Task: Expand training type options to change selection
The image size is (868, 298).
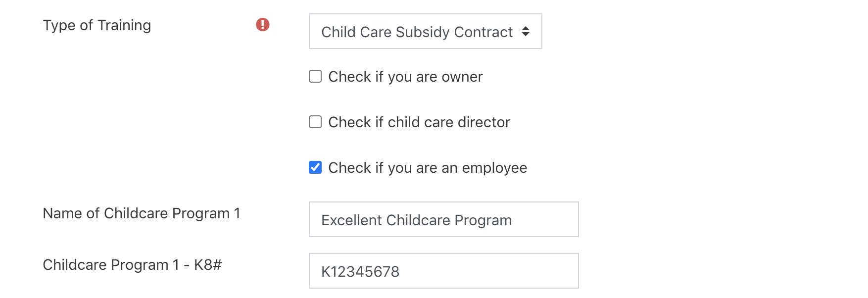Action: (x=426, y=31)
